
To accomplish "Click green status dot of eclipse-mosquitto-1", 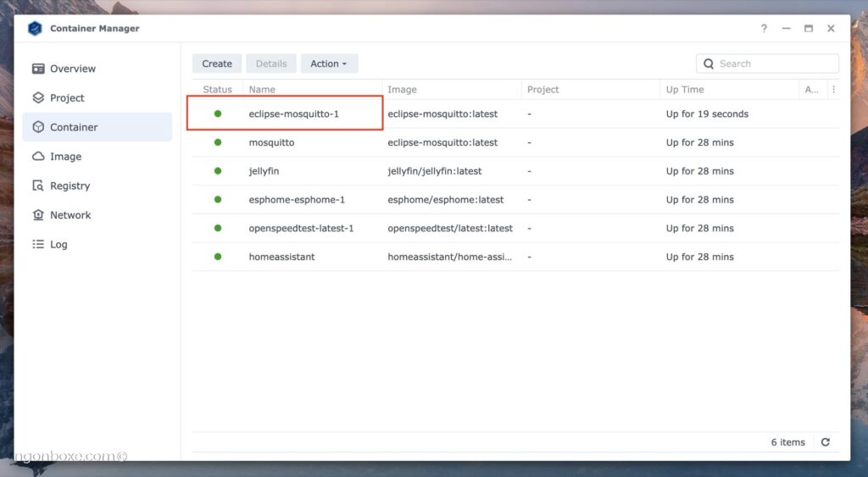I will point(218,114).
